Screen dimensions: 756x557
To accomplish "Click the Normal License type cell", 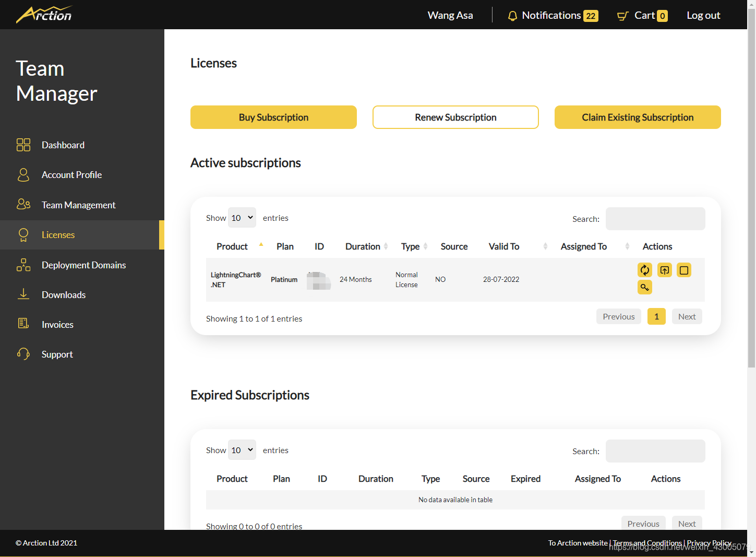I will (406, 280).
